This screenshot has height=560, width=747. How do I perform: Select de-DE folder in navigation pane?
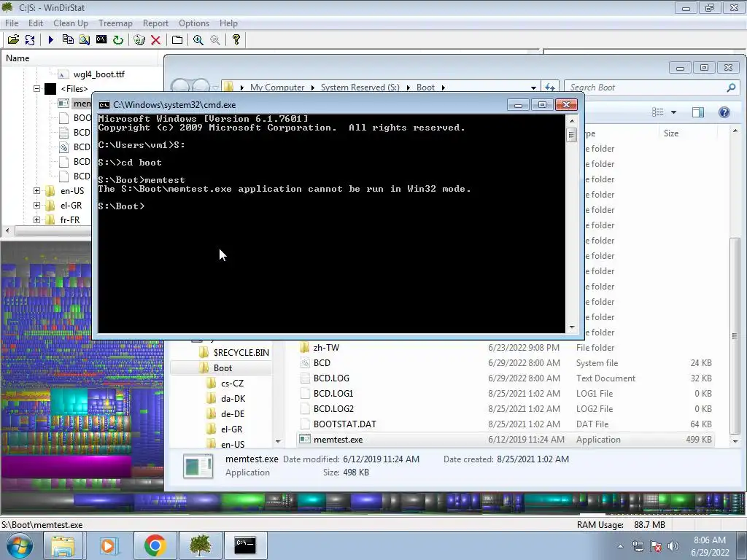[233, 414]
